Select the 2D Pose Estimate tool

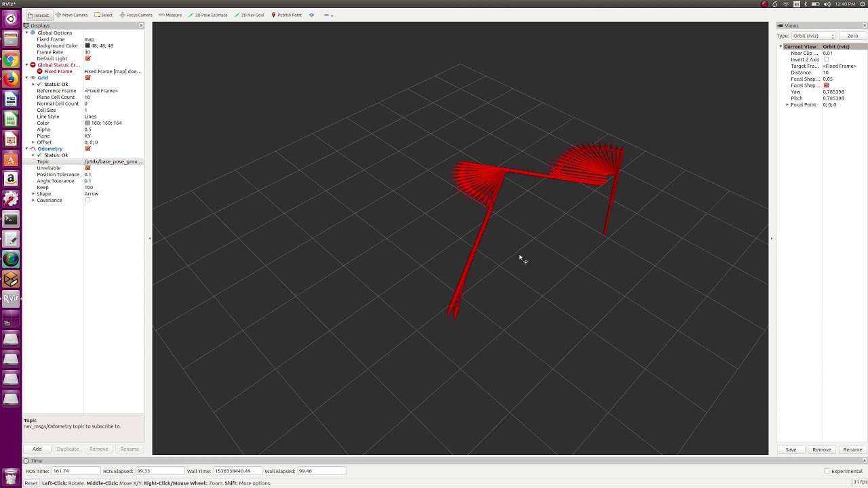[x=208, y=15]
